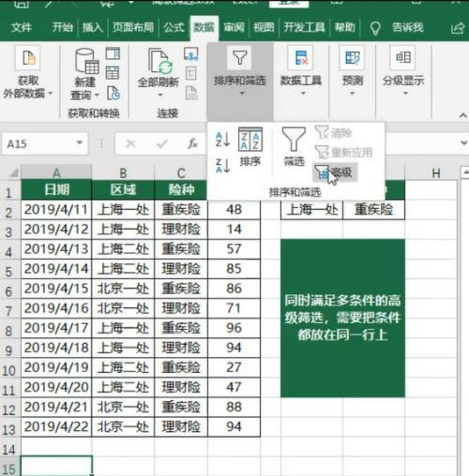Click the connections icon in 连接 group
This screenshot has height=476, width=469.
(x=191, y=54)
